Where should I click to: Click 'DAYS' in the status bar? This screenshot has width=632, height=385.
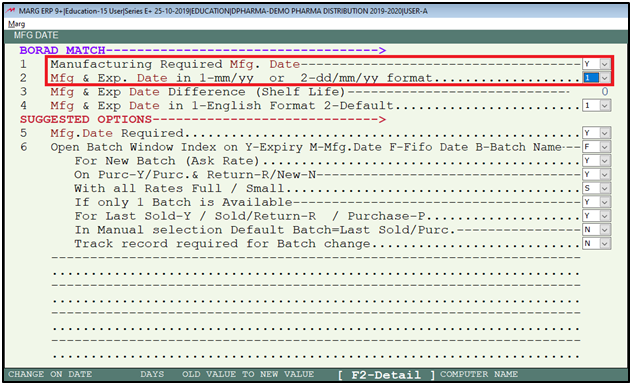tap(152, 374)
